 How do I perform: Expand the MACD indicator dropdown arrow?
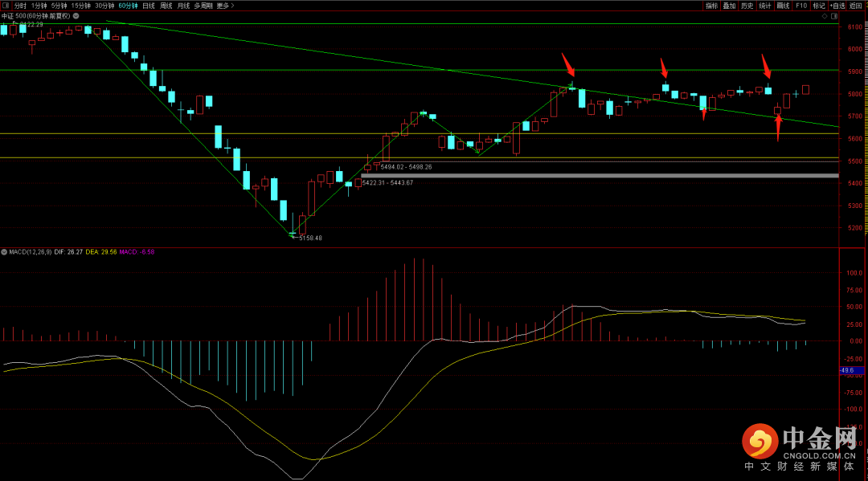(4, 252)
